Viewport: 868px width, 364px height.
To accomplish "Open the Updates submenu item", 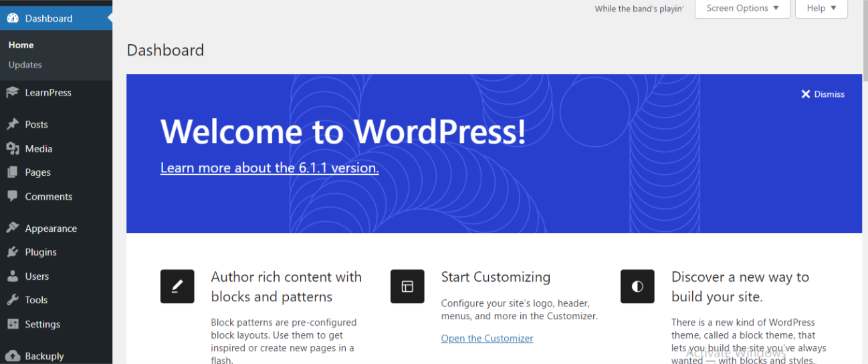I will 25,65.
